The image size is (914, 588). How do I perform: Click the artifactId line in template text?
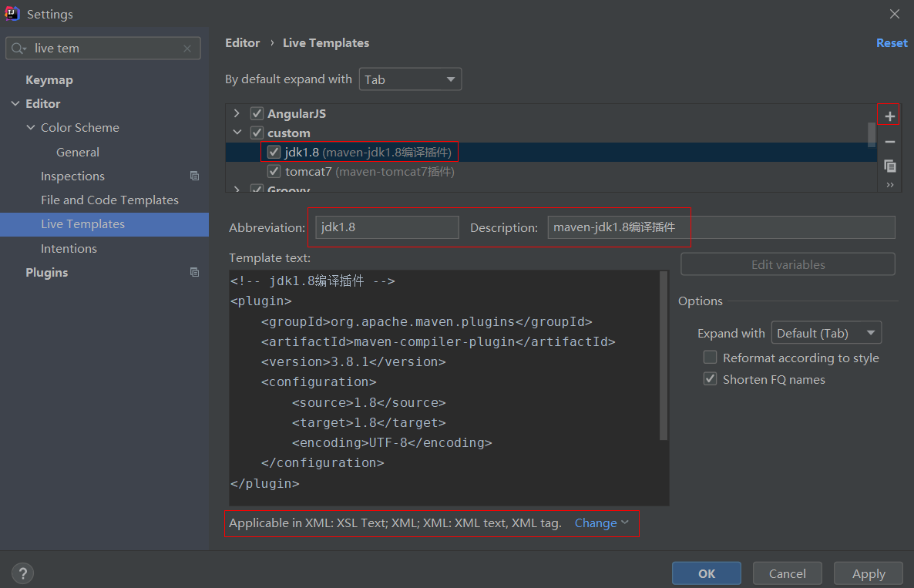coord(439,341)
